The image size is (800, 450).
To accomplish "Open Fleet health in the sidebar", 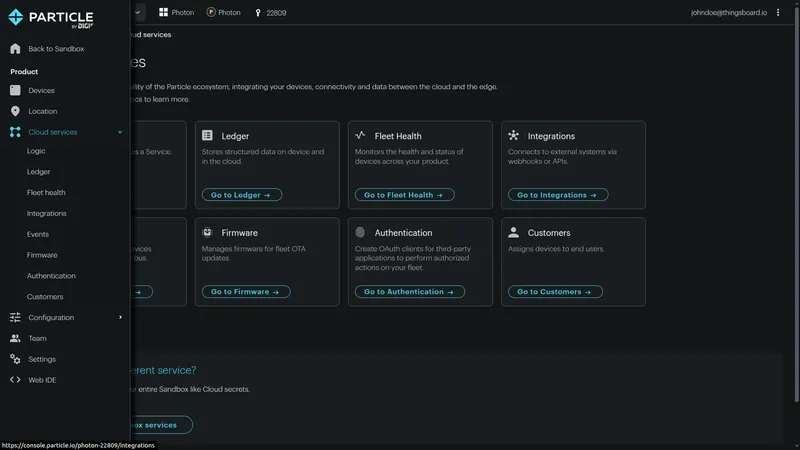I will pos(46,193).
